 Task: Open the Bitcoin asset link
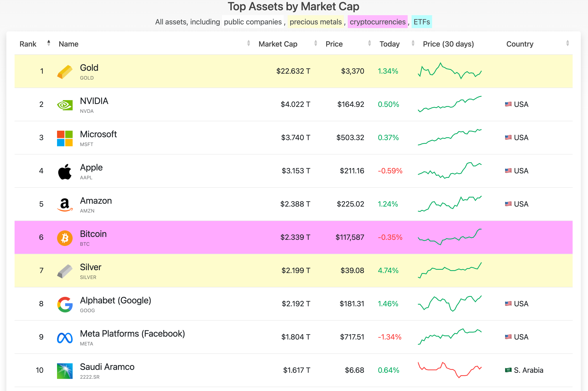click(x=93, y=234)
